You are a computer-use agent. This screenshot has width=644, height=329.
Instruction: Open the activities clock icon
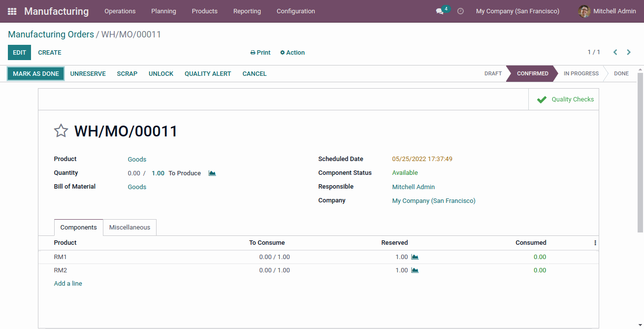460,11
